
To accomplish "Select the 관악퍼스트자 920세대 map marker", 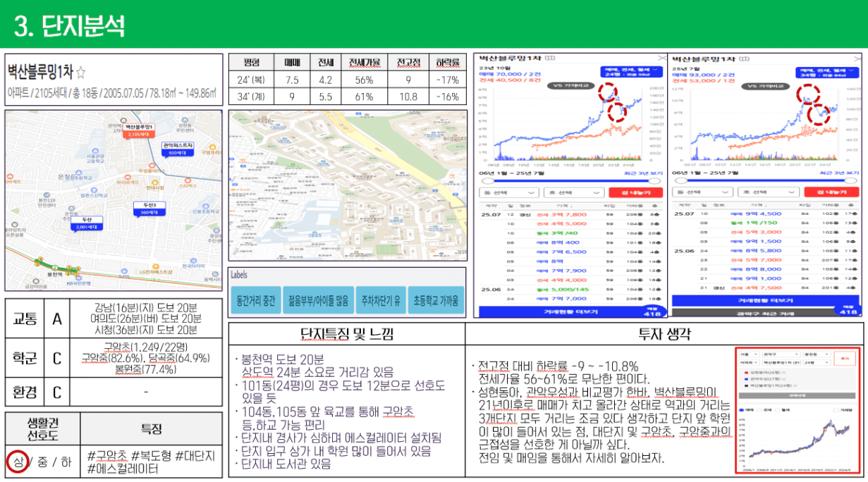I will pos(177,148).
